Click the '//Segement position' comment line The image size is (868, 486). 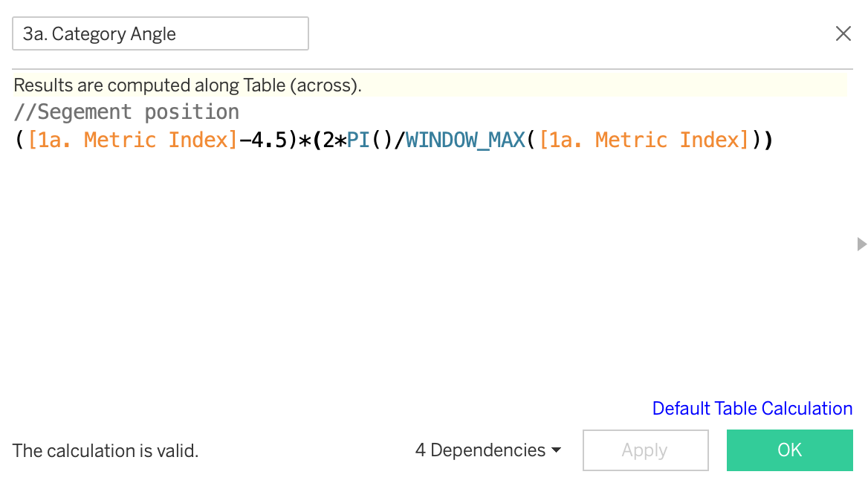[x=126, y=112]
